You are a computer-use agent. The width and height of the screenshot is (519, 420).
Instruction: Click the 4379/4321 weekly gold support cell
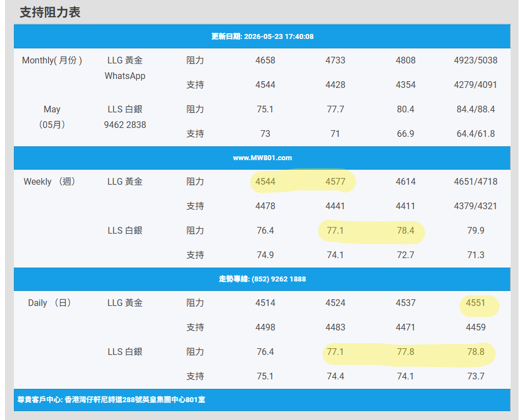476,206
